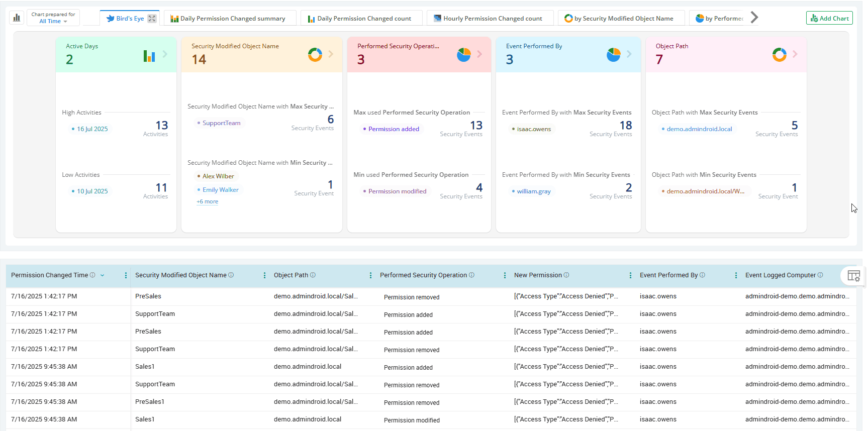Click the Object Path column info icon
This screenshot has width=868, height=431.
click(313, 275)
